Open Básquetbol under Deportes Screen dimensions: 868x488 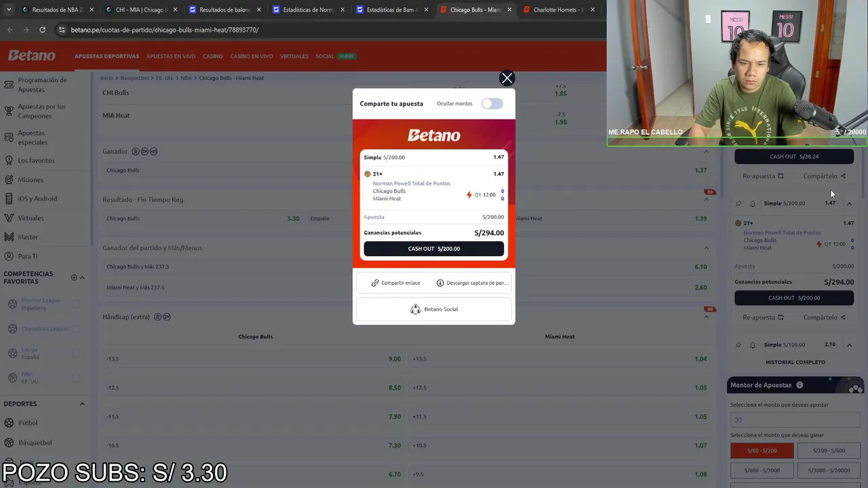tap(35, 443)
